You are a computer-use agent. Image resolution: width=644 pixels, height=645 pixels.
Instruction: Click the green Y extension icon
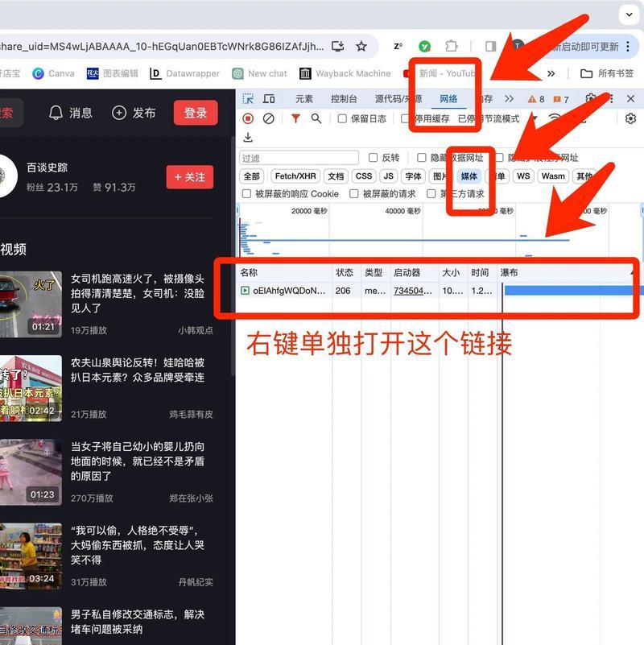424,46
